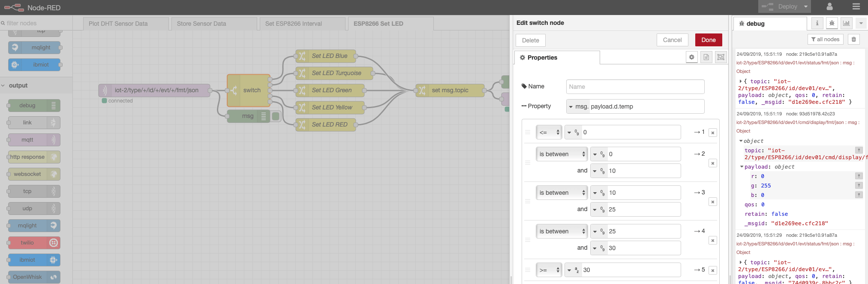
Task: Open the node appearance icon
Action: tap(721, 57)
